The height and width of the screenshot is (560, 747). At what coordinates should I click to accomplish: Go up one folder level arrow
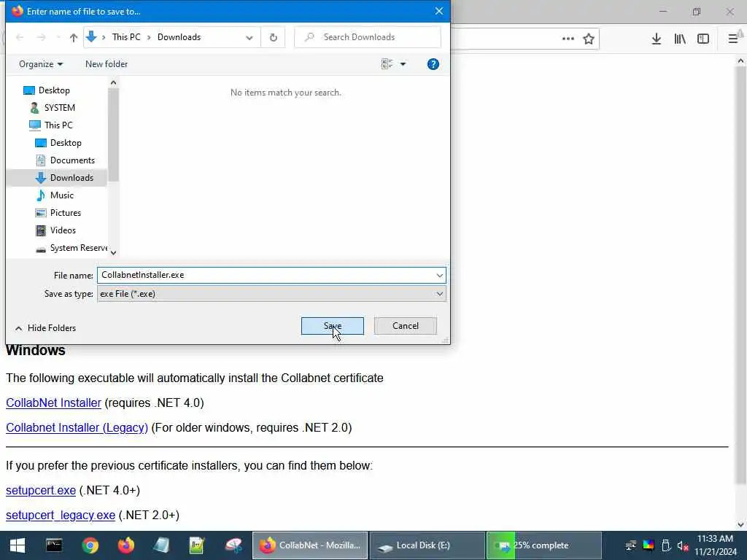74,37
